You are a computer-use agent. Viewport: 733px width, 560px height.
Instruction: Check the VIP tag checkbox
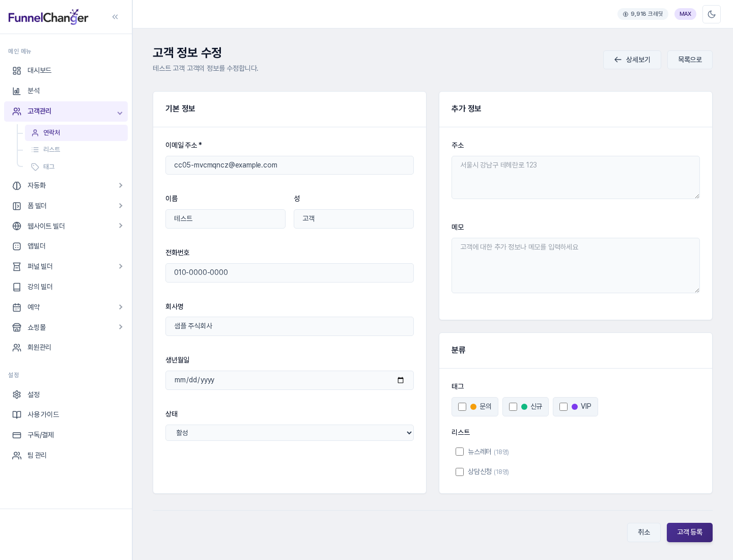click(x=563, y=407)
